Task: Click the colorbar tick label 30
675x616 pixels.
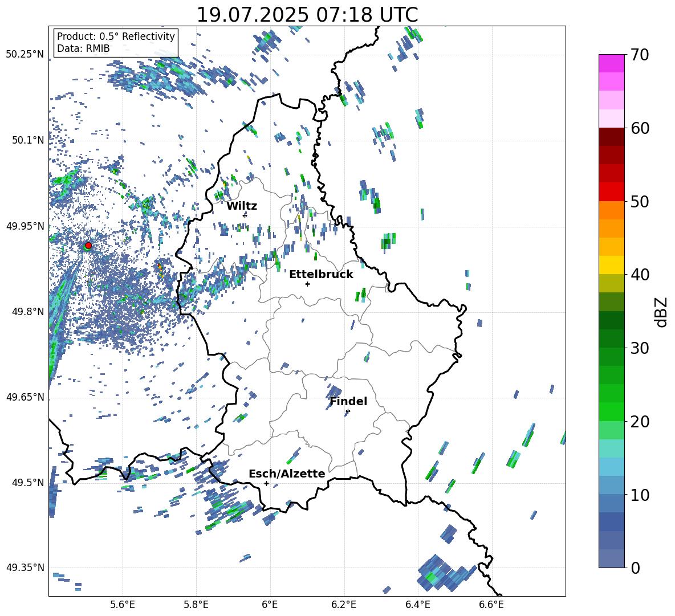Action: (640, 348)
